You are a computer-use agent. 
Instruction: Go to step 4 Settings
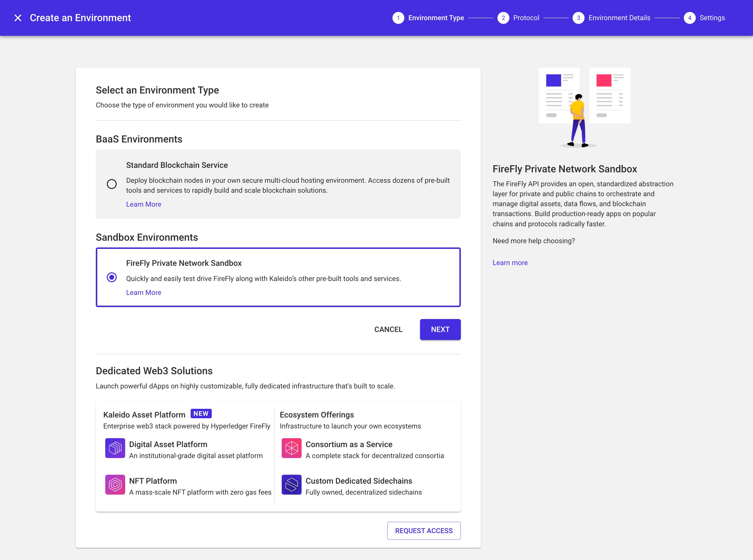[704, 18]
